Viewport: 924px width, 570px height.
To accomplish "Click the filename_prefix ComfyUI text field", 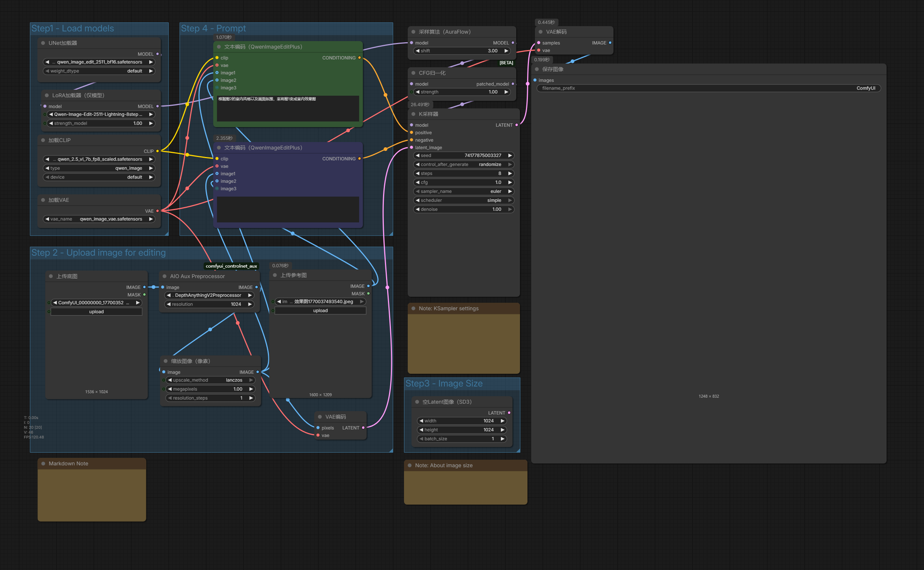I will pos(708,88).
